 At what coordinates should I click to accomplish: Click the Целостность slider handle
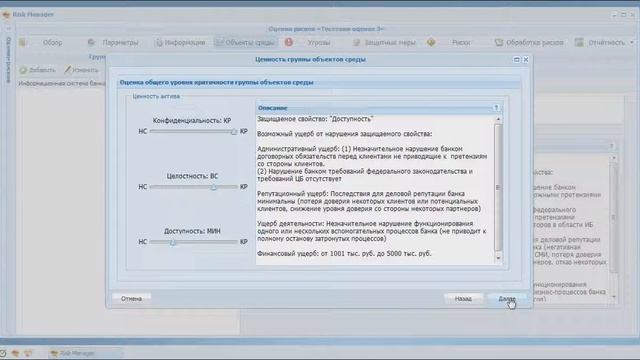[213, 187]
